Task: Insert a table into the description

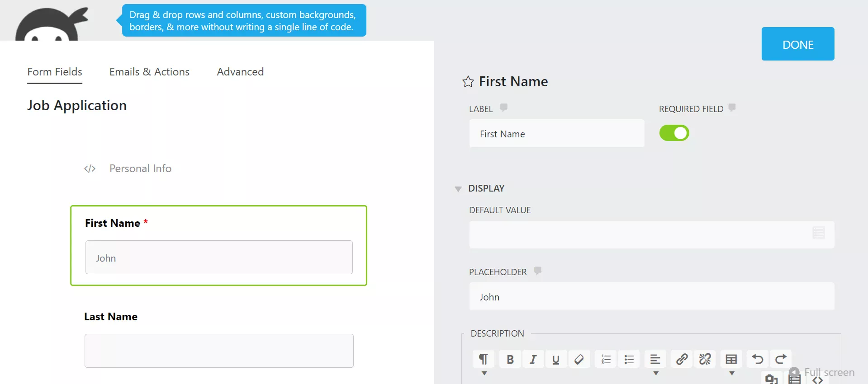Action: [x=731, y=359]
